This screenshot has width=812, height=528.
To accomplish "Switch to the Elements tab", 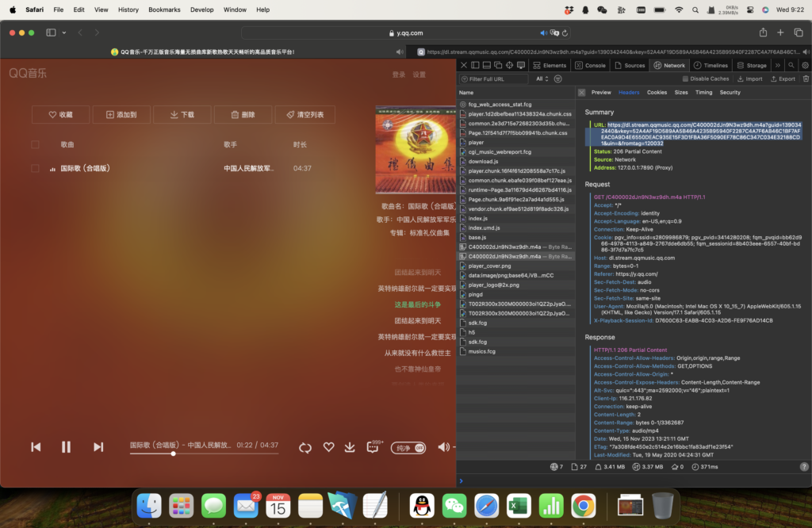I will pyautogui.click(x=550, y=65).
